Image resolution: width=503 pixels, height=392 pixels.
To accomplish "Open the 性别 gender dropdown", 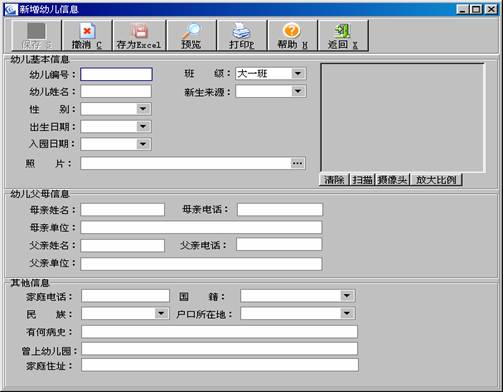I will click(x=143, y=109).
